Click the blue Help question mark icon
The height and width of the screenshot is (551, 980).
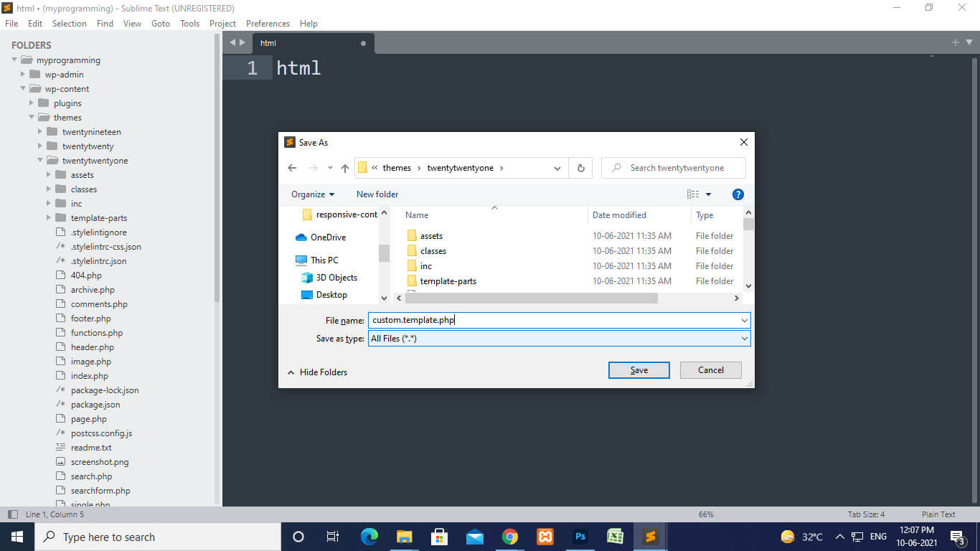(738, 194)
